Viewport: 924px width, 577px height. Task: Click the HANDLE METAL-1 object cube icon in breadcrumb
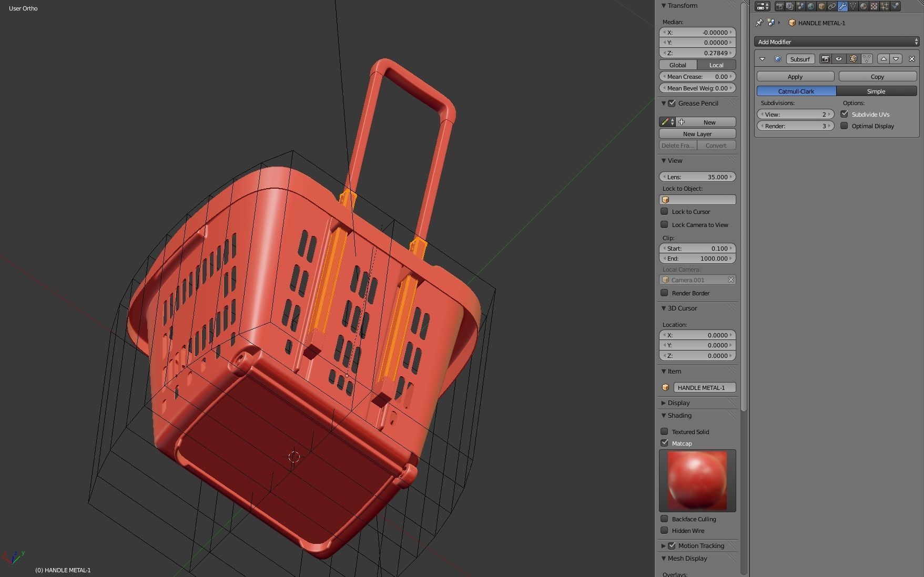click(x=792, y=23)
